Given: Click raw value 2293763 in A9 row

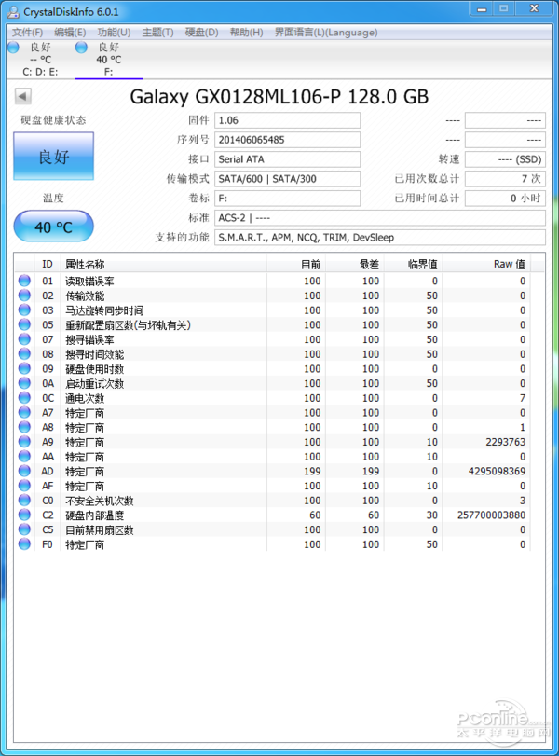Looking at the screenshot, I should pos(506,442).
